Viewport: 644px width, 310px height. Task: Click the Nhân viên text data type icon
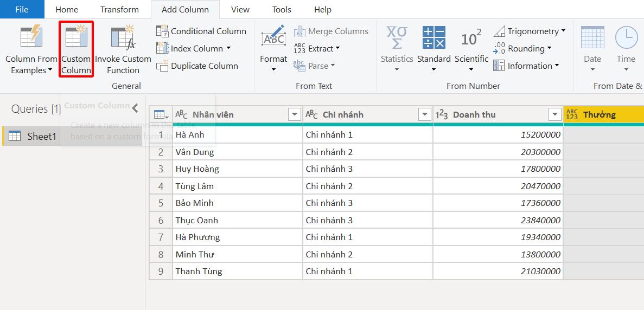181,115
